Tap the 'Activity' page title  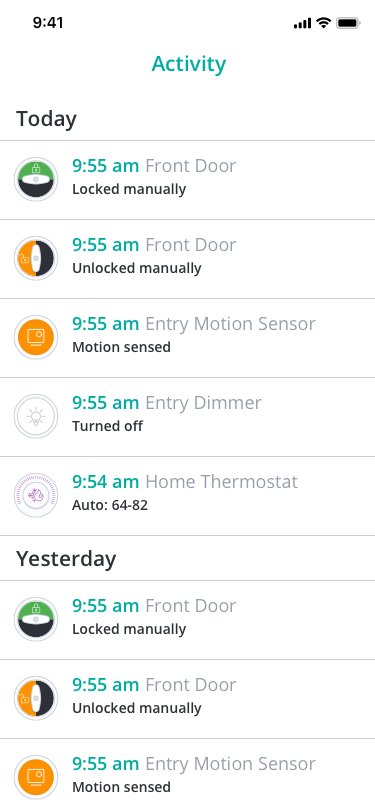pos(189,64)
